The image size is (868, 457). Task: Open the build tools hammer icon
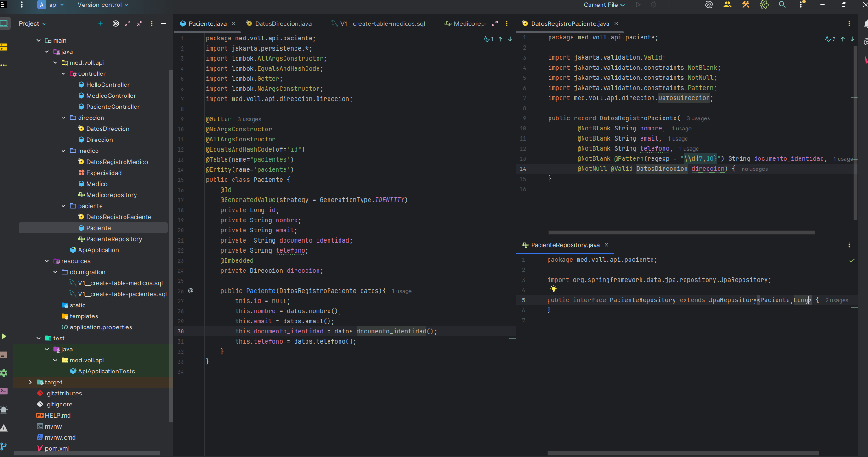(x=746, y=5)
